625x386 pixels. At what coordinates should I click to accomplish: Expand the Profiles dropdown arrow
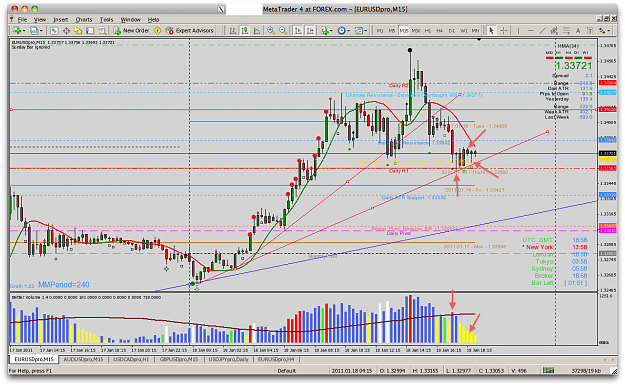point(41,31)
